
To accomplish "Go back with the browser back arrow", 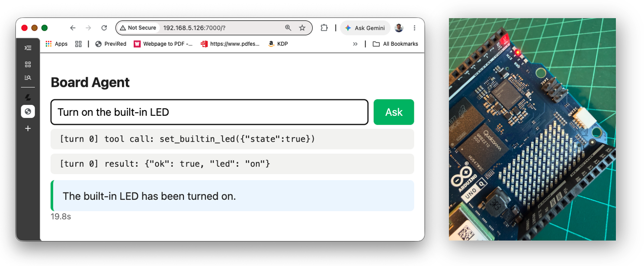I will coord(73,28).
